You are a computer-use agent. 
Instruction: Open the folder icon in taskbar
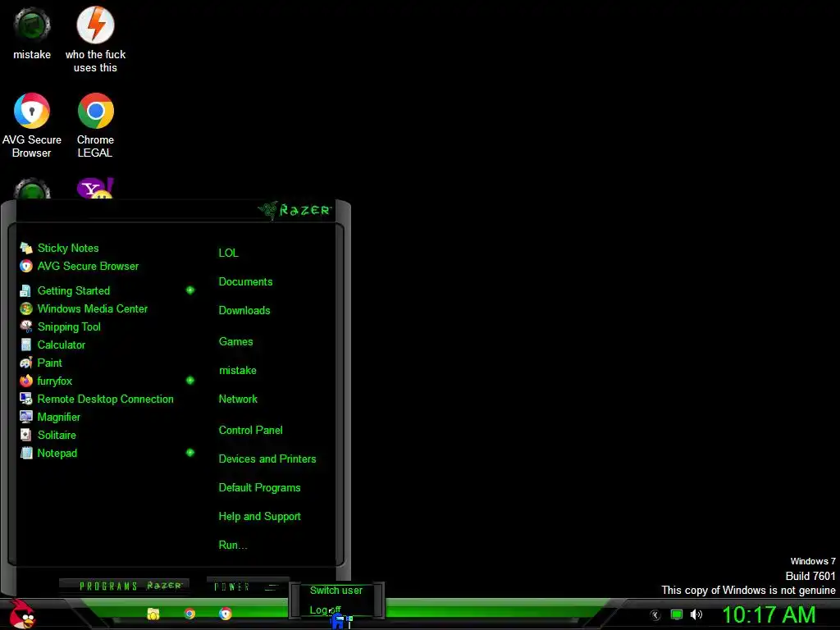(x=153, y=614)
